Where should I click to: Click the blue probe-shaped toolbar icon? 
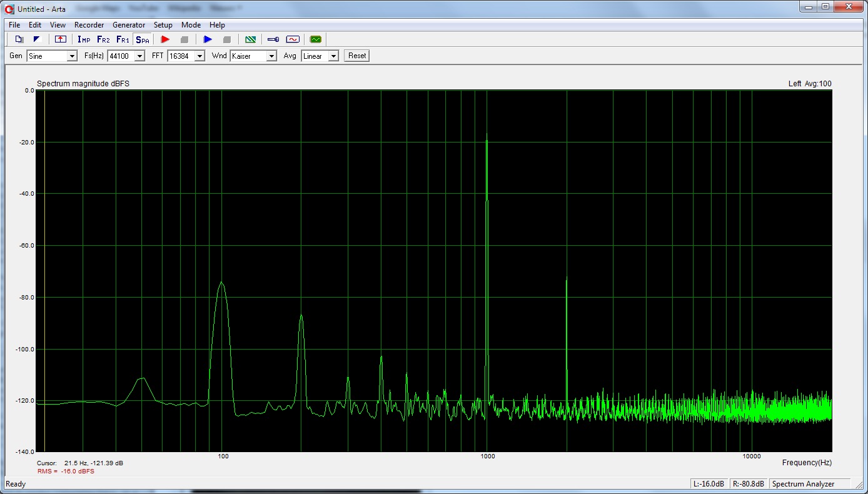point(273,39)
